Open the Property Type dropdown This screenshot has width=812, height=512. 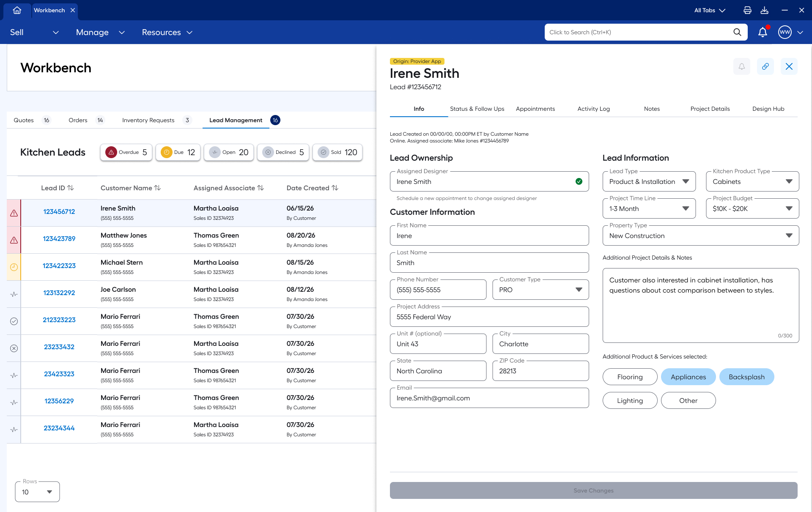(x=701, y=235)
